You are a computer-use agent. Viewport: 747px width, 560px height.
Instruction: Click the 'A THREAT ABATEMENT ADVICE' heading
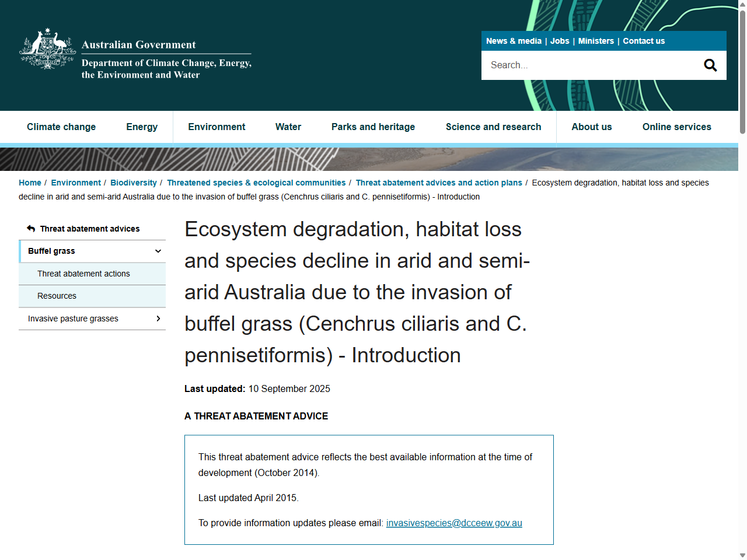coord(256,416)
